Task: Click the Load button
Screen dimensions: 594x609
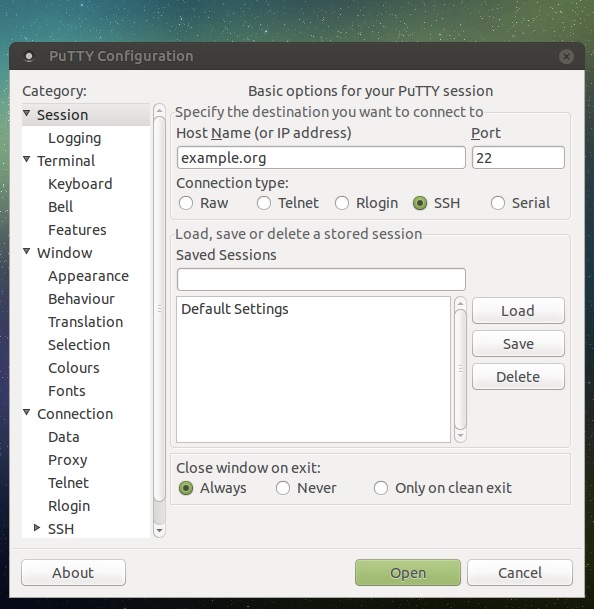Action: [518, 311]
